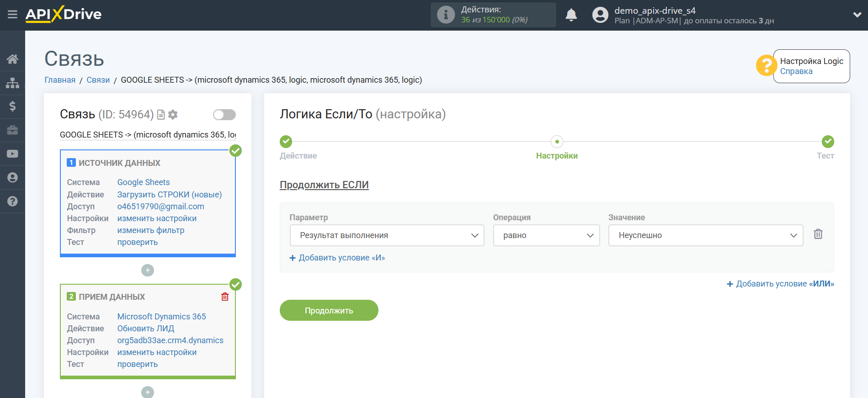Click source проверить test link
Viewport: 868px width, 398px height.
coord(138,242)
